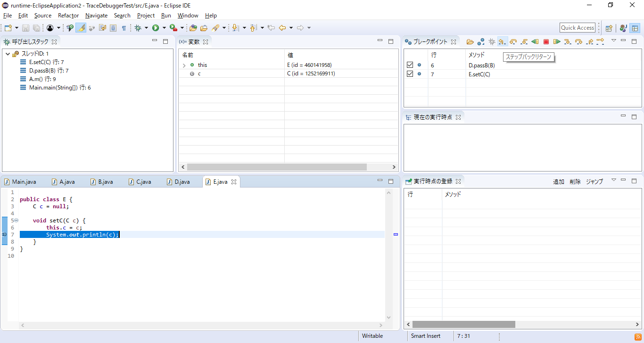
Task: Click the Step Back Over icon
Action: pyautogui.click(x=513, y=42)
